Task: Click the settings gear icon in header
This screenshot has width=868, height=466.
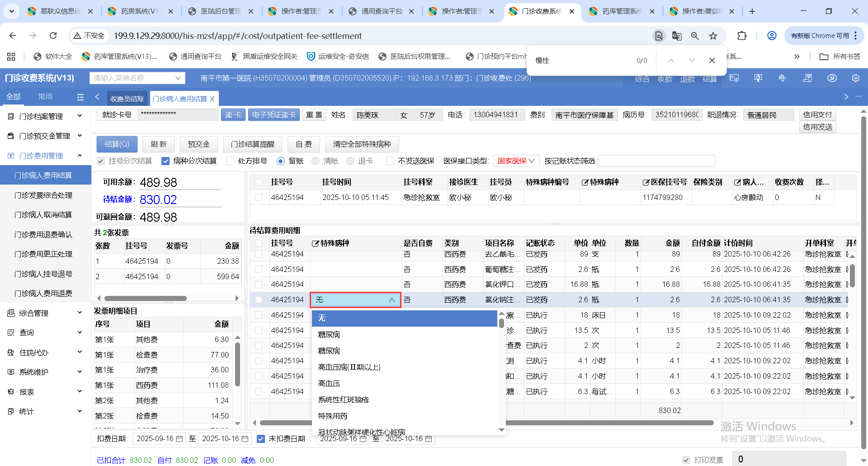Action: 855,78
